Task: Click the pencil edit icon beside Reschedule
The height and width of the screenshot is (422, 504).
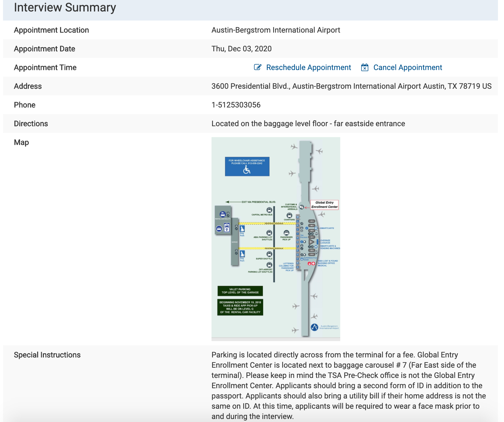Action: click(257, 67)
